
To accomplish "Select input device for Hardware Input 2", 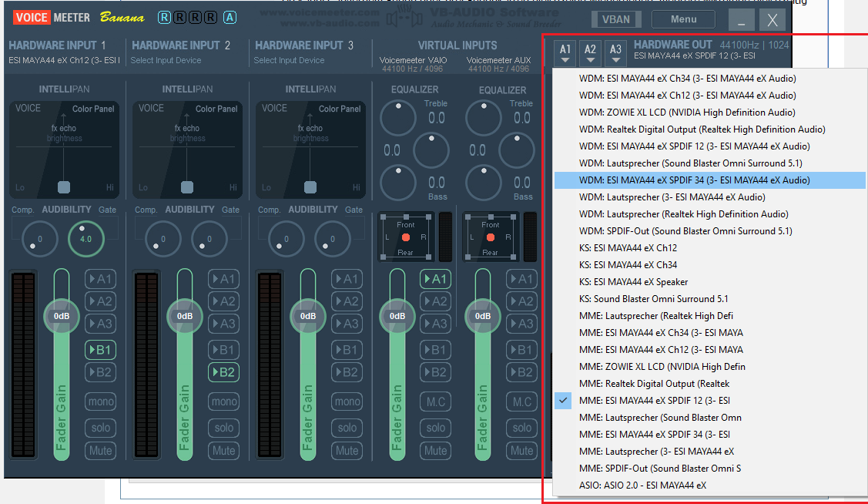I will [166, 60].
